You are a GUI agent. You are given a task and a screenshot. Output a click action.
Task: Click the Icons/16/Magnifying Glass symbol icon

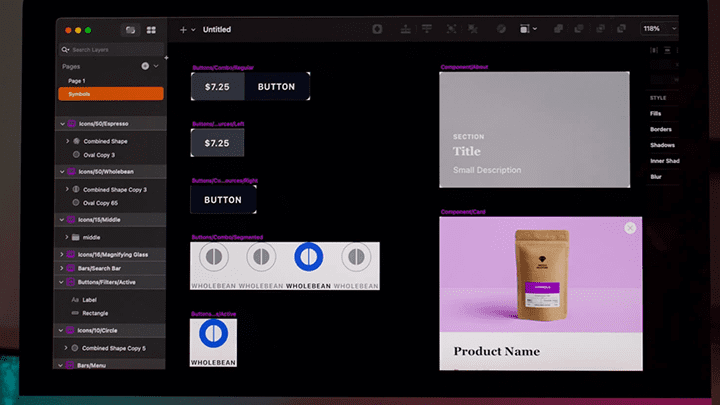(71, 254)
